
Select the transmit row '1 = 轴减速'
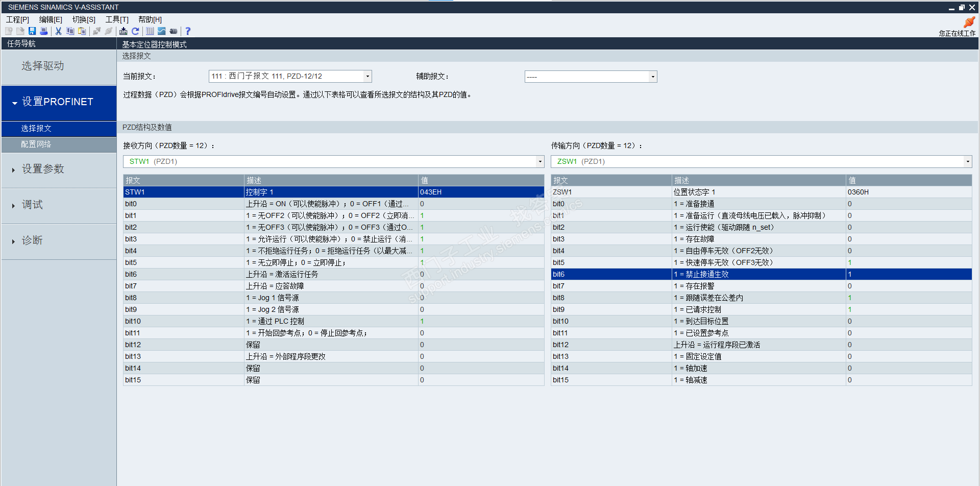[761, 380]
